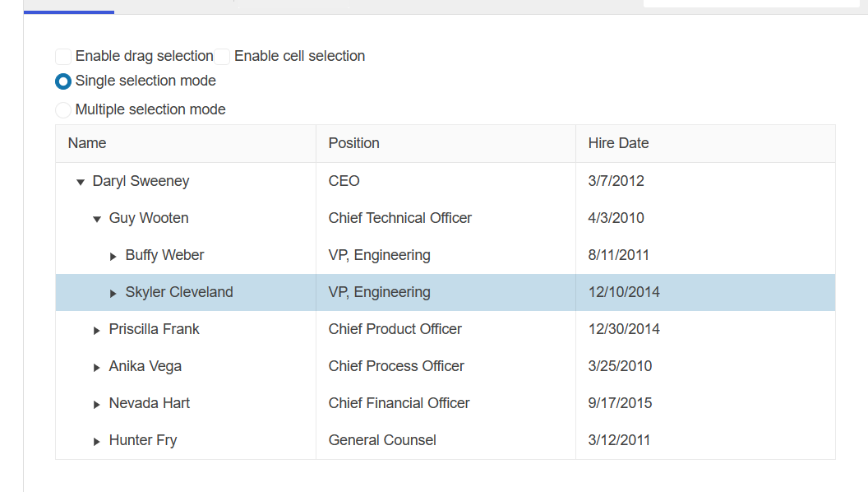This screenshot has width=868, height=492.
Task: Tick the Enable cell selection checkbox
Action: pos(223,57)
